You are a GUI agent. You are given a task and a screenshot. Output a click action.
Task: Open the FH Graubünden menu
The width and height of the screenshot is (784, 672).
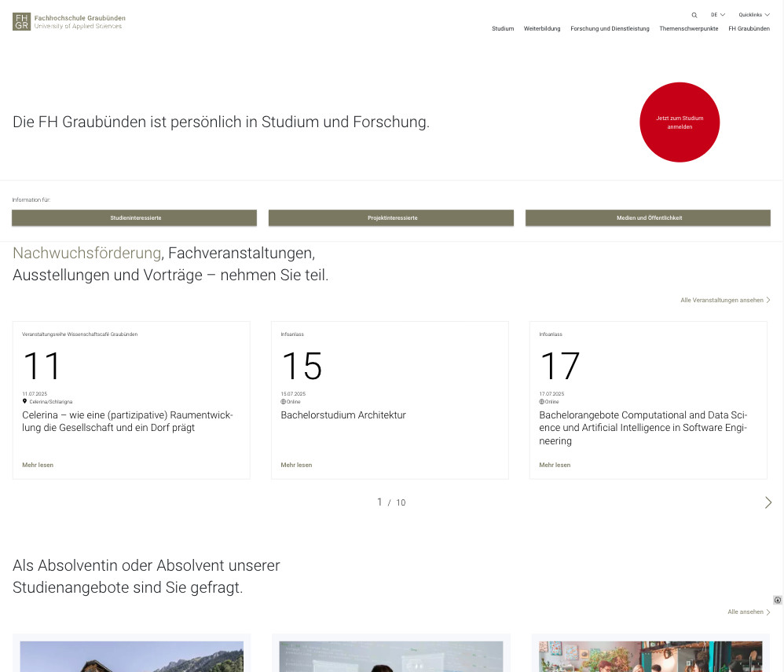click(749, 29)
